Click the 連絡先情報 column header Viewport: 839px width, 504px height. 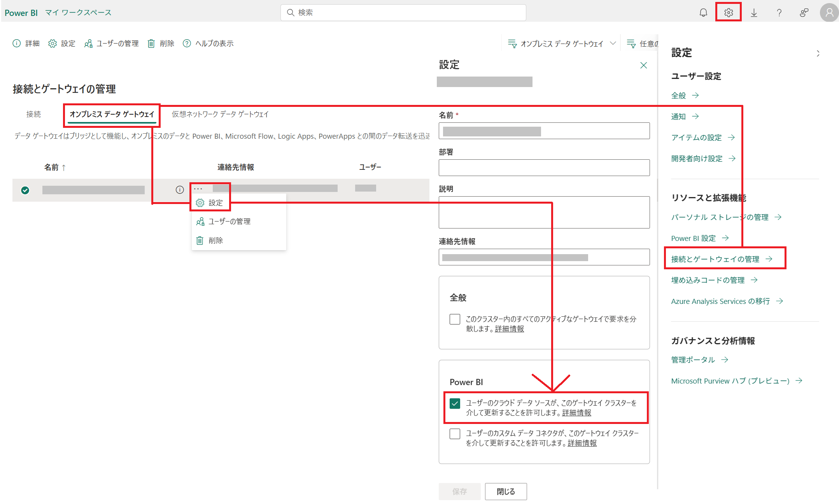pos(236,167)
